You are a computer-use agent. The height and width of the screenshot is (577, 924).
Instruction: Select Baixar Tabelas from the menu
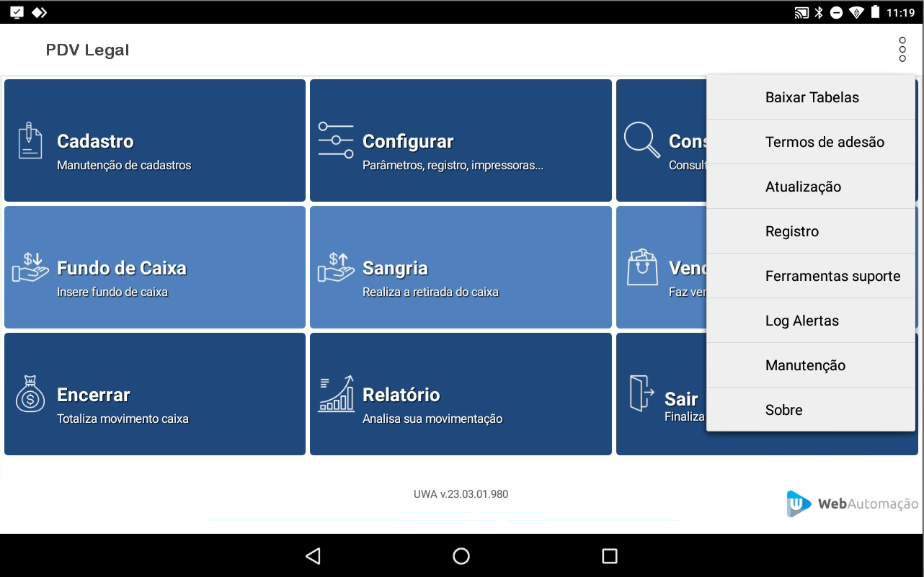[x=812, y=97]
